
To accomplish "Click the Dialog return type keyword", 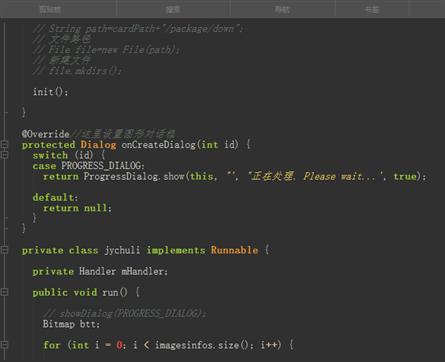I will click(x=98, y=145).
